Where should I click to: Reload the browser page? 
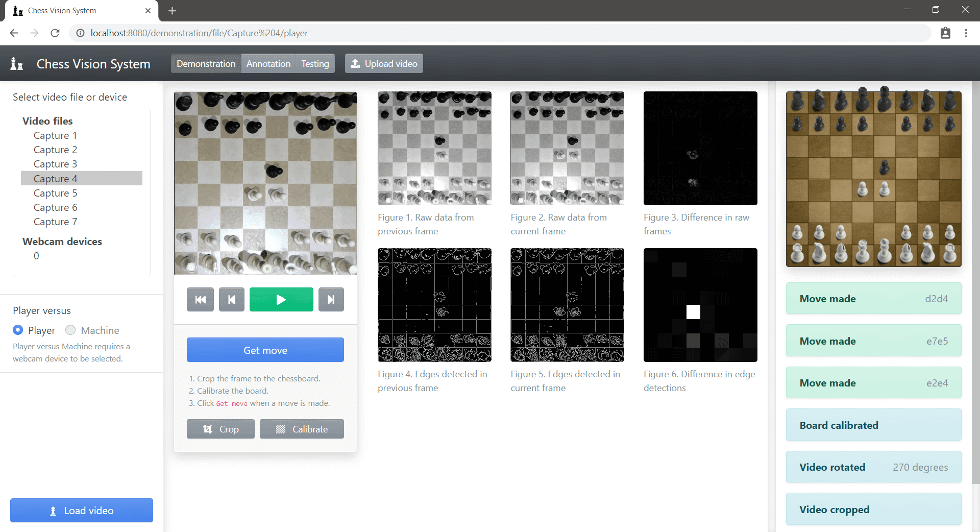[x=55, y=33]
